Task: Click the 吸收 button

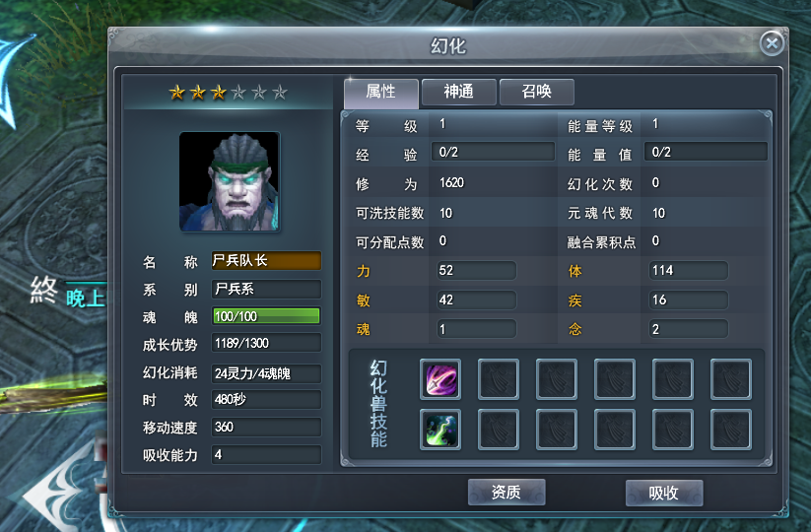Action: pyautogui.click(x=664, y=494)
